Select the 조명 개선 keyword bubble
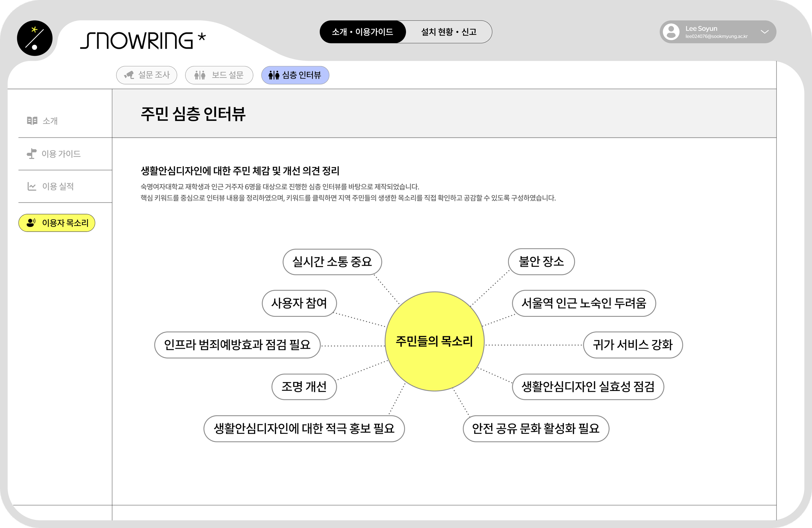This screenshot has height=528, width=812. [x=304, y=386]
